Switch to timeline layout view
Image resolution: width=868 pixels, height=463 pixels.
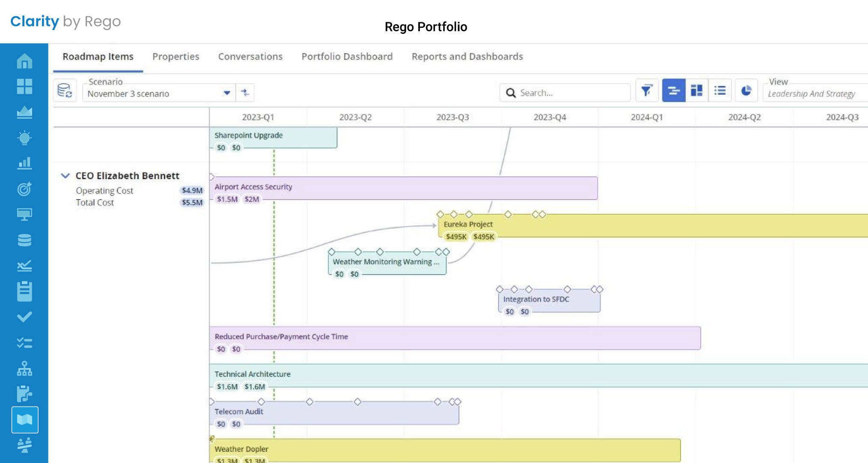pyautogui.click(x=674, y=90)
